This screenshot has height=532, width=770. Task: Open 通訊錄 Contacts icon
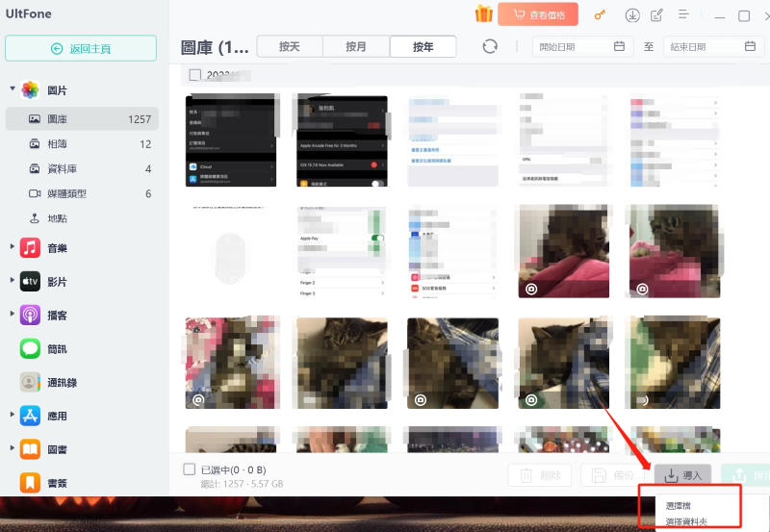click(x=30, y=382)
